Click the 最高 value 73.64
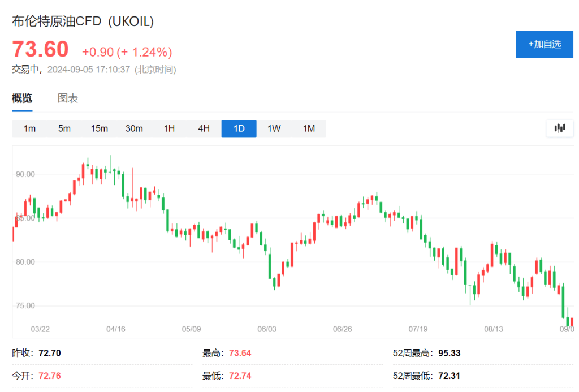 coord(240,353)
